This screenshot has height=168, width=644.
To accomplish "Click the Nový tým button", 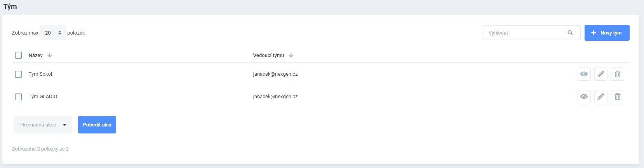I will tap(607, 33).
